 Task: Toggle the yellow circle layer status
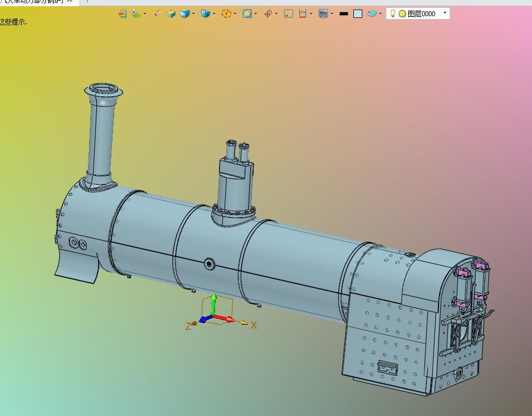[402, 13]
